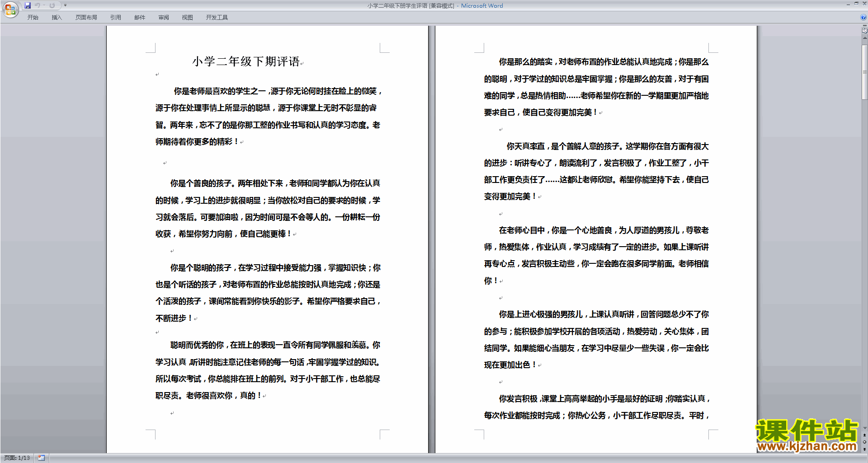Click text 你天真率直
Viewport: 868px width, 463px height.
pos(525,146)
